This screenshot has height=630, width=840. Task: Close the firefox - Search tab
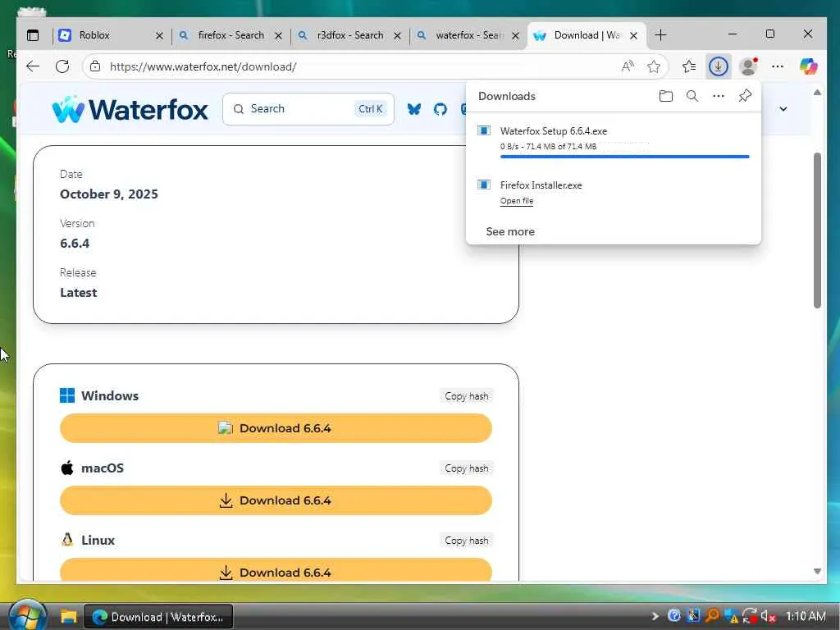278,35
